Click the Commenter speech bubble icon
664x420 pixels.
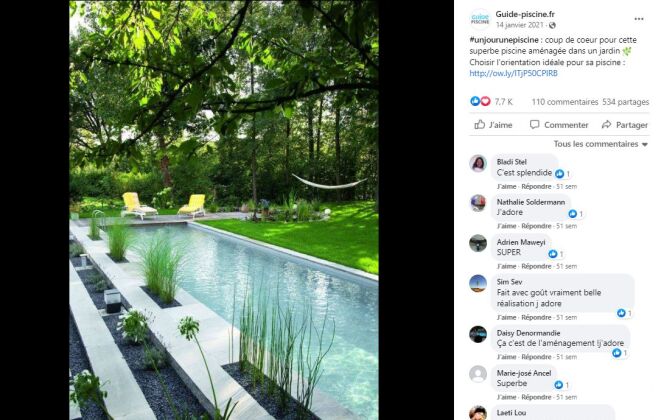pyautogui.click(x=534, y=124)
